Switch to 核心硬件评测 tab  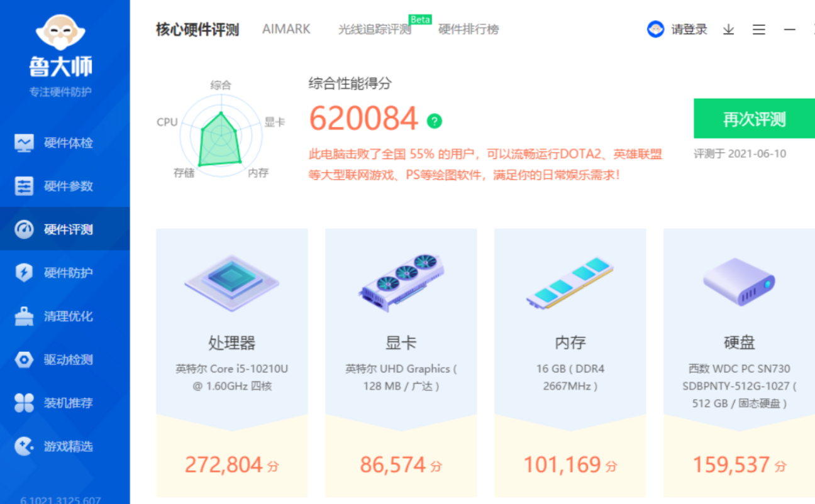197,30
